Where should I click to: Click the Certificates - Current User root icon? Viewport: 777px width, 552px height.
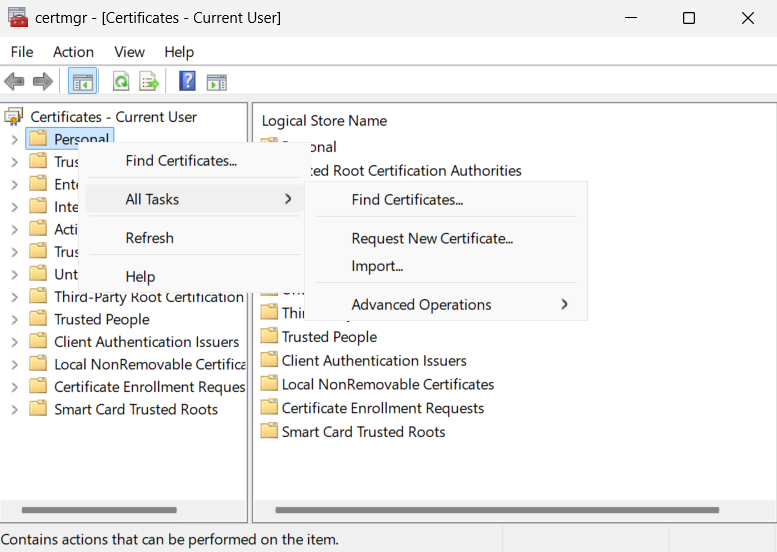[13, 117]
